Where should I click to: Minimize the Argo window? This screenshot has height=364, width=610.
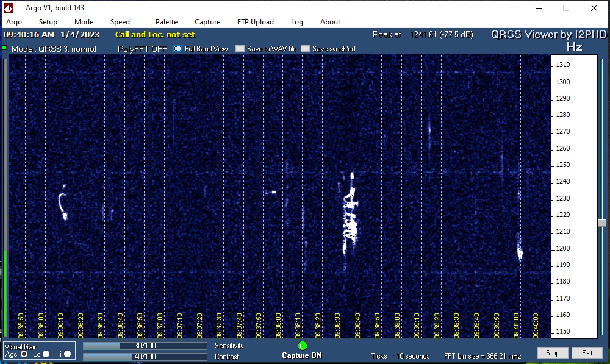click(x=539, y=8)
